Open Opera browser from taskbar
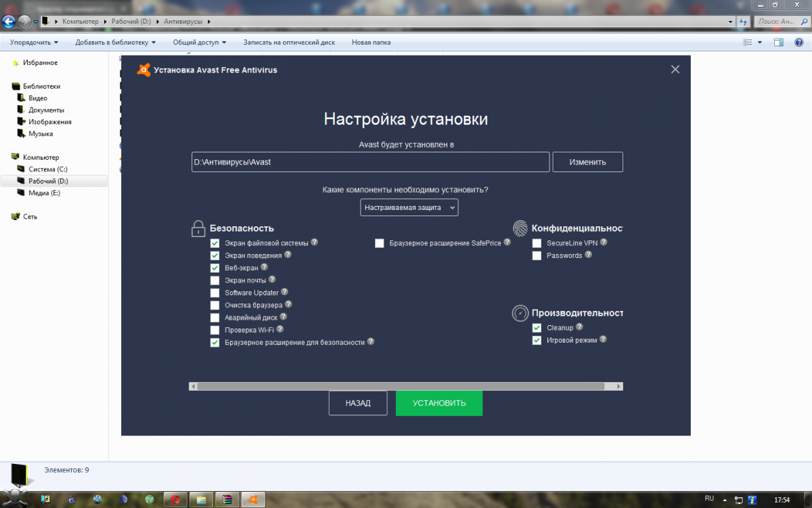Screen dimensions: 812x508 pyautogui.click(x=175, y=499)
